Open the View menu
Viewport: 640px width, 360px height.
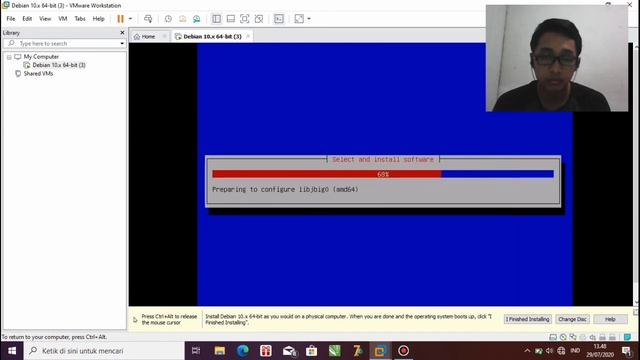point(45,19)
